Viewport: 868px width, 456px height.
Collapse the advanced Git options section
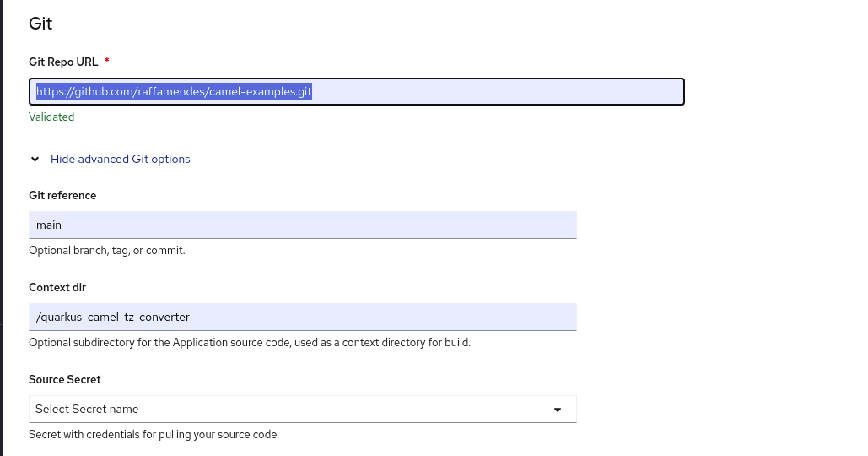(120, 159)
